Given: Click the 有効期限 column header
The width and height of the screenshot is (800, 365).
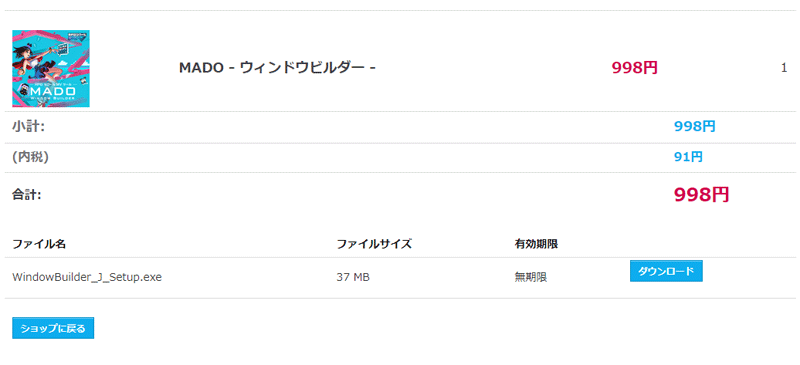Looking at the screenshot, I should point(536,244).
